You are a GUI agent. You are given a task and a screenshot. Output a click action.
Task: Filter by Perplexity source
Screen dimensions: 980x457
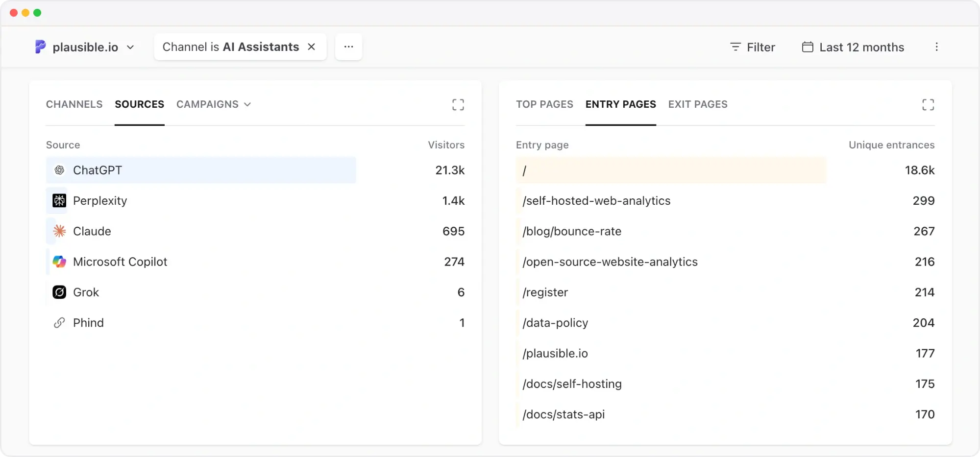point(100,200)
